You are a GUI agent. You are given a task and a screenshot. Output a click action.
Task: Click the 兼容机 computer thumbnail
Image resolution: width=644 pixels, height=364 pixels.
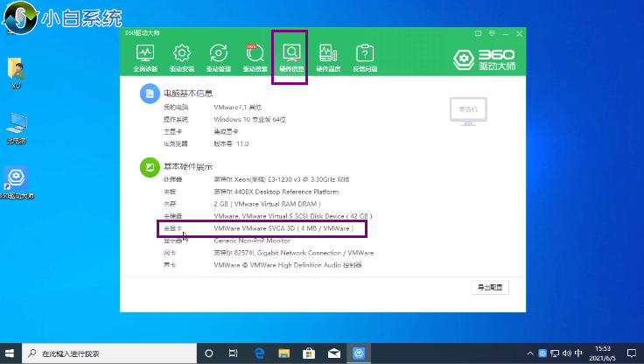click(x=468, y=111)
